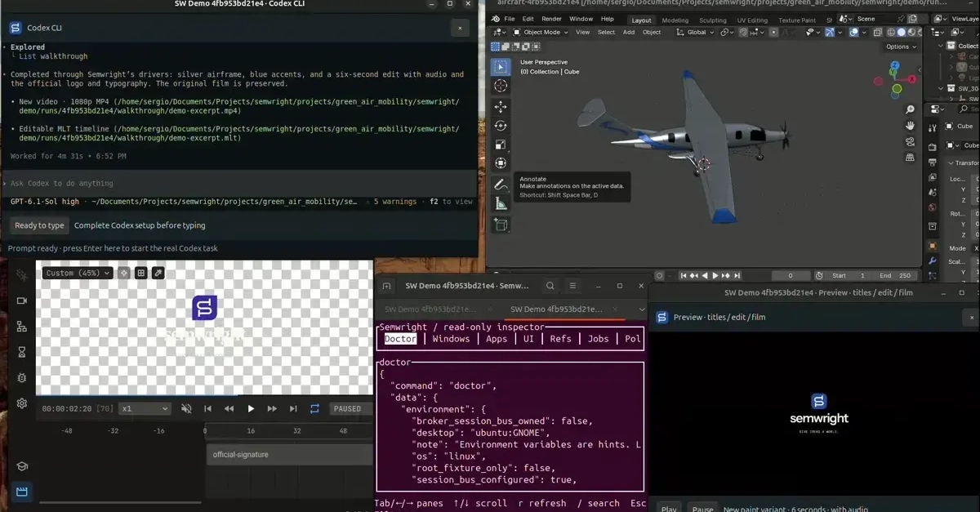Toggle X-ray view in Blender header
This screenshot has width=980, height=512.
[878, 32]
